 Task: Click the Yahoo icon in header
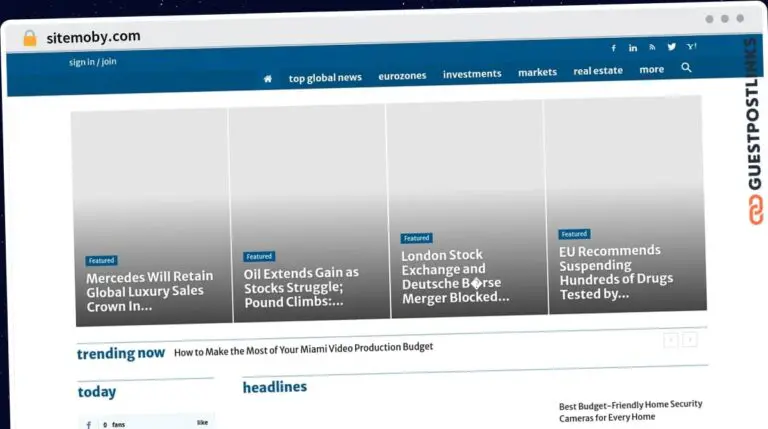point(692,46)
